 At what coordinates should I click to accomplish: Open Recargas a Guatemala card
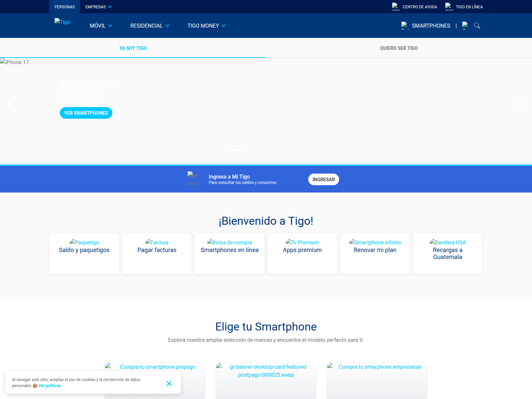pos(448,253)
